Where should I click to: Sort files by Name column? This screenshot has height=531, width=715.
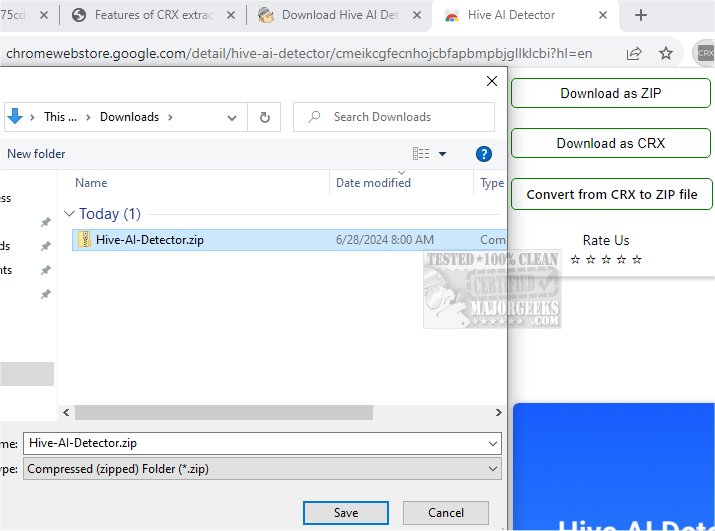pos(91,182)
